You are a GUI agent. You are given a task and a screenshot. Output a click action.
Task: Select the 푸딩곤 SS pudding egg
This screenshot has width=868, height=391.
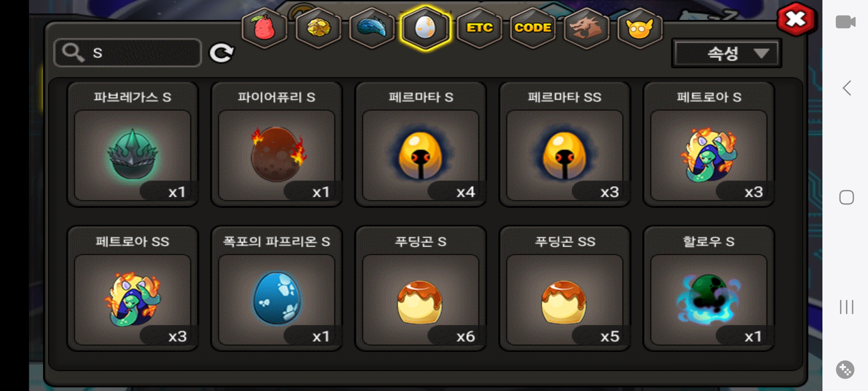pyautogui.click(x=565, y=289)
